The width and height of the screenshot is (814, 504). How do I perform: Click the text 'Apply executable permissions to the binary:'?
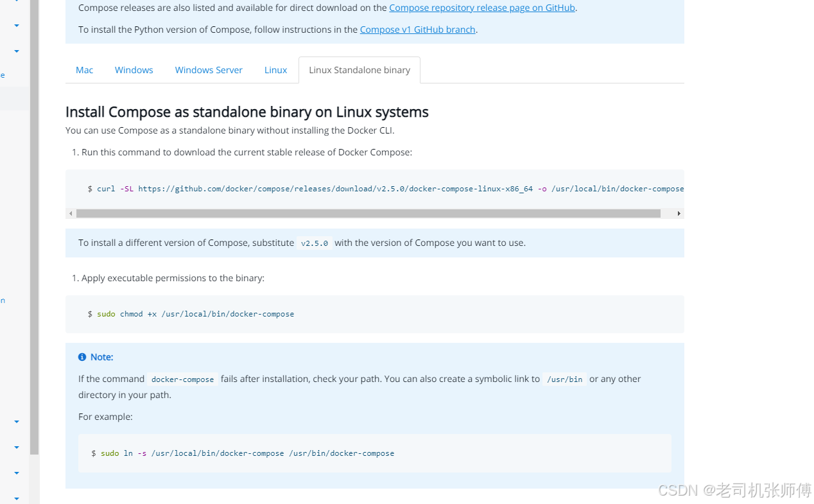click(x=173, y=278)
